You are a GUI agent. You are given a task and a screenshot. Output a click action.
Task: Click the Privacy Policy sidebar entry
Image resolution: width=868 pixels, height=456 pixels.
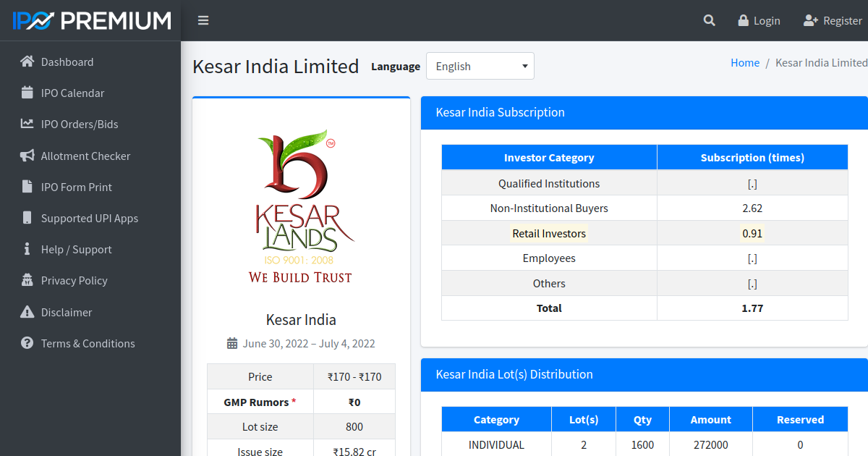pyautogui.click(x=76, y=280)
